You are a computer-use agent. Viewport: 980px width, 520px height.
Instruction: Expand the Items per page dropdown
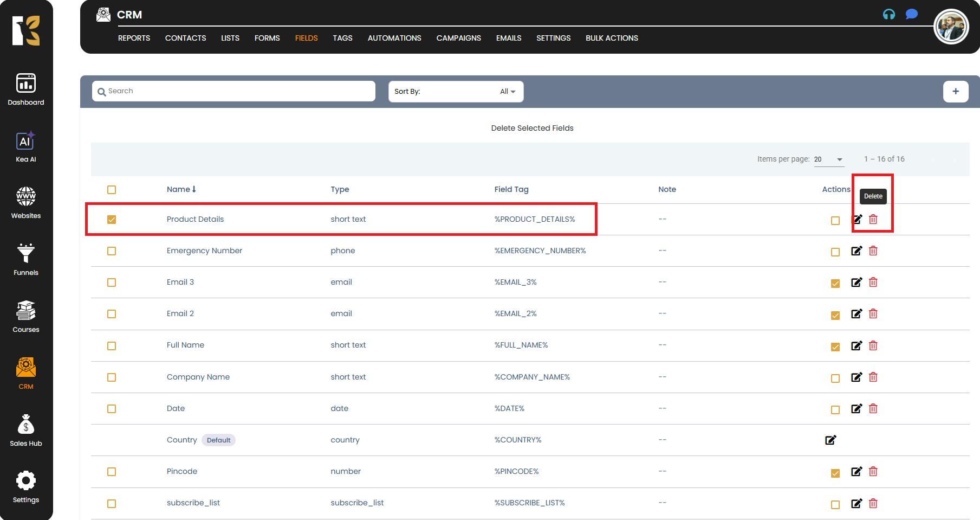[829, 159]
